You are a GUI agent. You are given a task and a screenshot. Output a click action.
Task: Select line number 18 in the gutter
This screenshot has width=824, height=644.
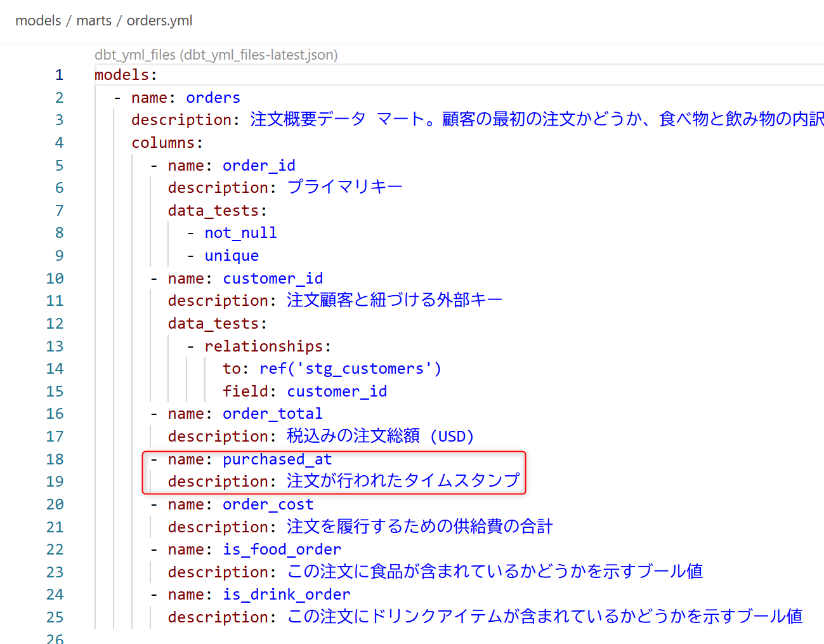55,459
